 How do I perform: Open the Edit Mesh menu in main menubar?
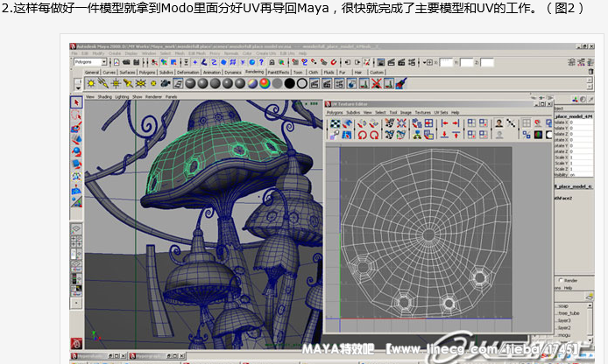(196, 53)
